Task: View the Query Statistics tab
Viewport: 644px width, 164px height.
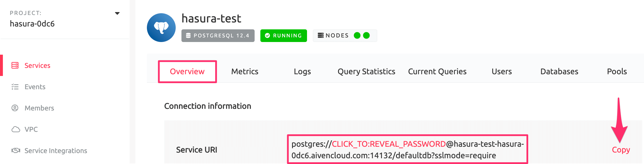Action: (366, 72)
